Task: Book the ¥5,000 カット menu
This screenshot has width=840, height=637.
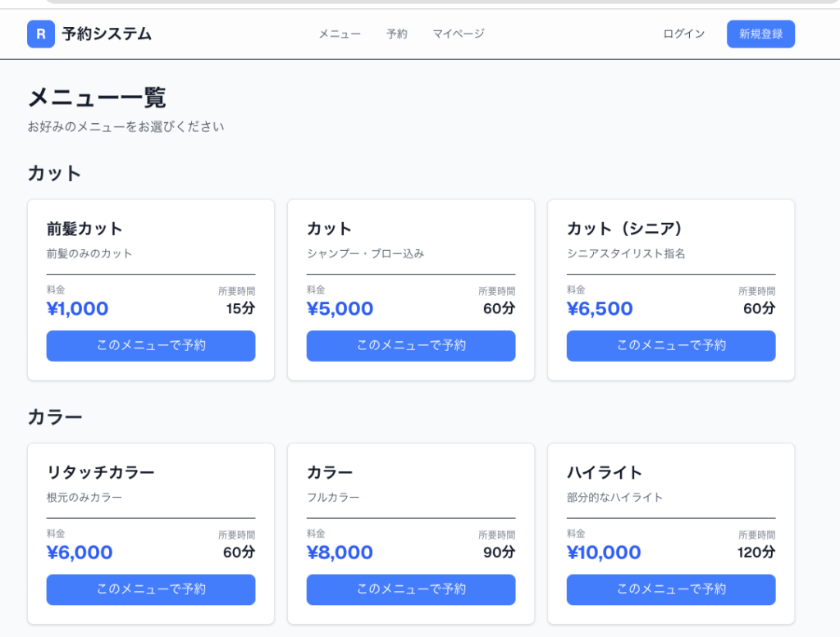Action: pyautogui.click(x=411, y=345)
